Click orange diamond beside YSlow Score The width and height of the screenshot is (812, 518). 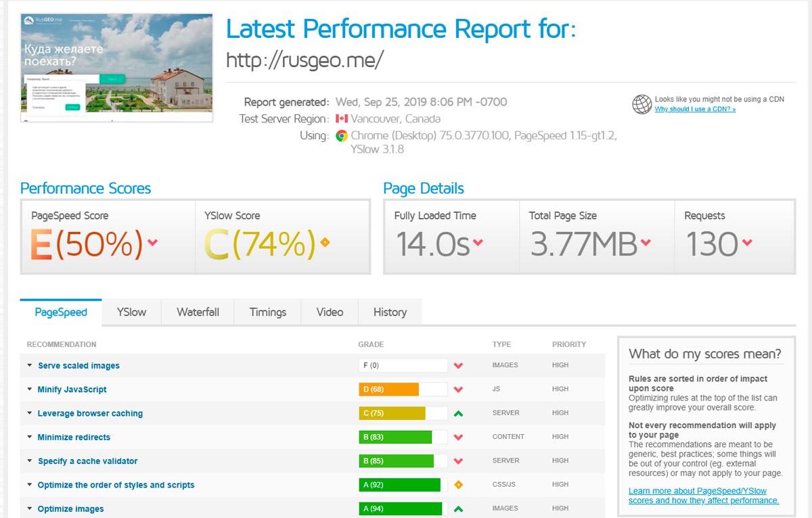[x=325, y=243]
